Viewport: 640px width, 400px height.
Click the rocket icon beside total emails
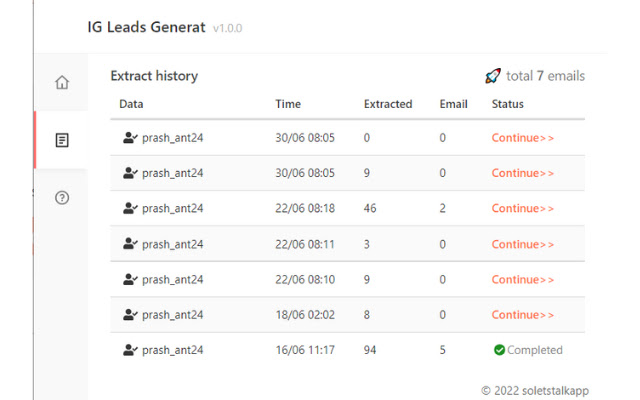tap(492, 76)
